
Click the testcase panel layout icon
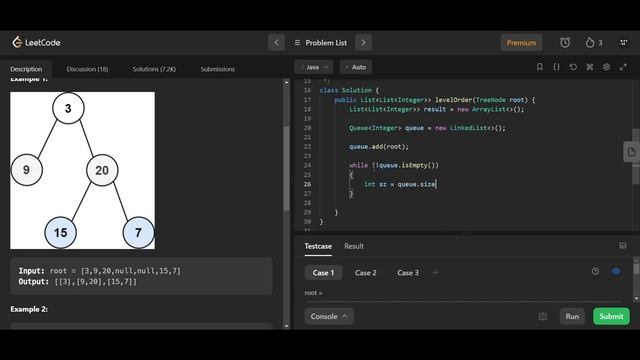pos(623,246)
